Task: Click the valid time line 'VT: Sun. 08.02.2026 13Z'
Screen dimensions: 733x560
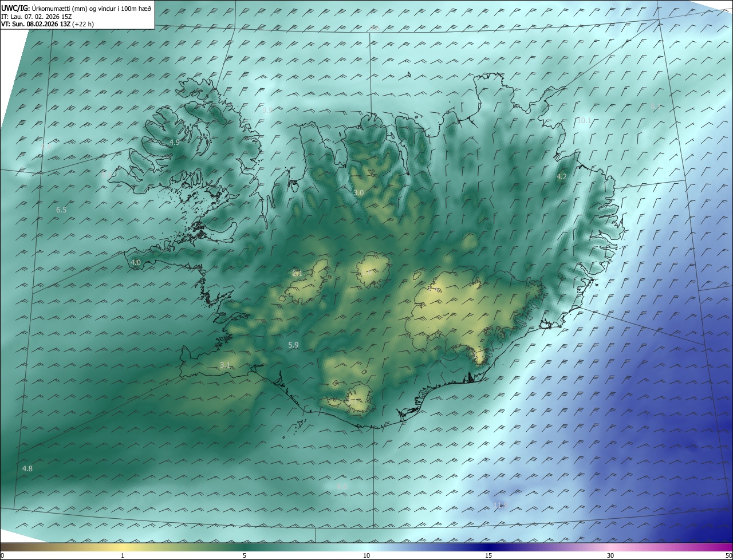Action: [36, 24]
